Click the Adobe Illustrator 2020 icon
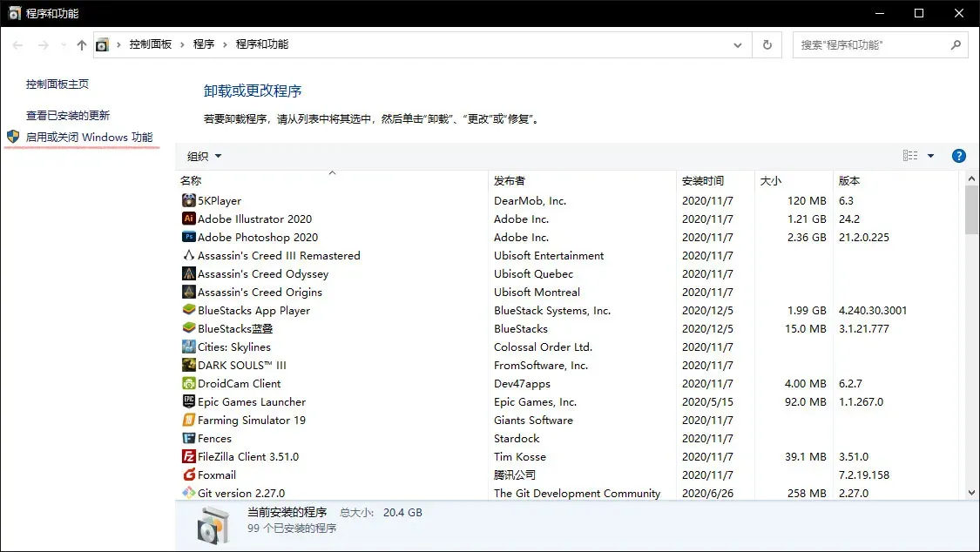The height and width of the screenshot is (552, 980). [189, 219]
